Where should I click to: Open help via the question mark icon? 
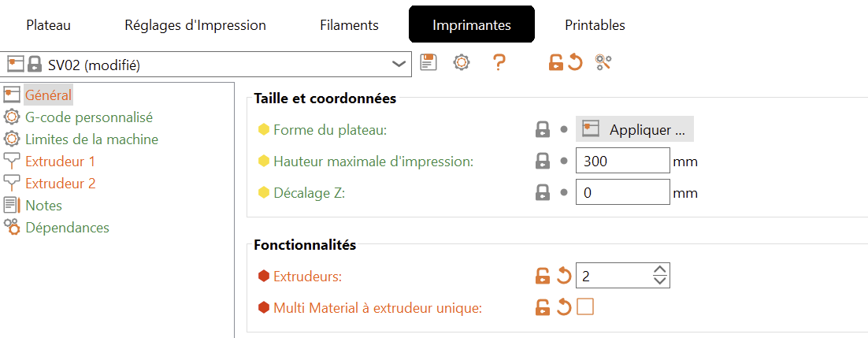[x=499, y=63]
